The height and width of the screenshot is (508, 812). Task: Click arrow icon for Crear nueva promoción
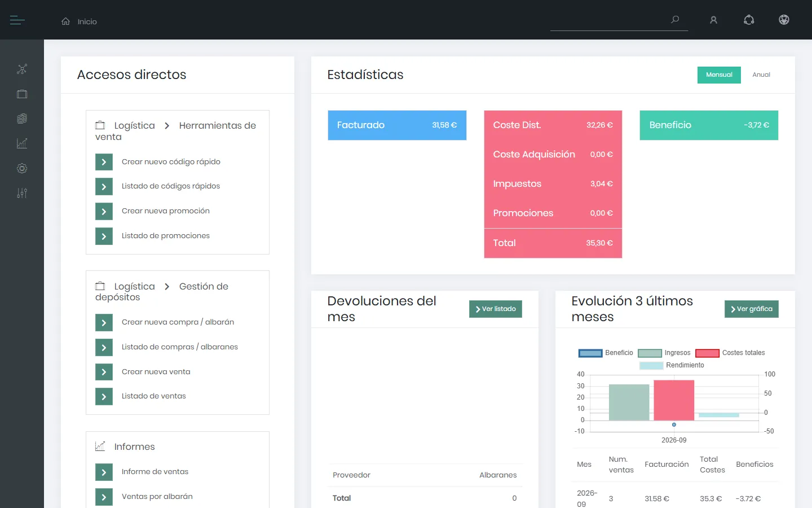pos(104,212)
